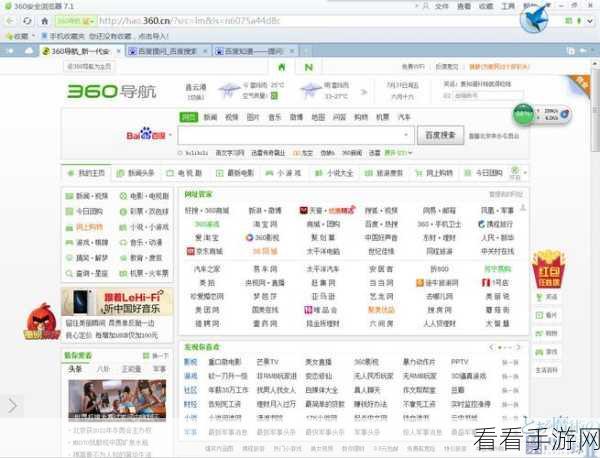Click the person icon beside 凤凰·军事
Screen dimensions: 600x458
point(523,208)
